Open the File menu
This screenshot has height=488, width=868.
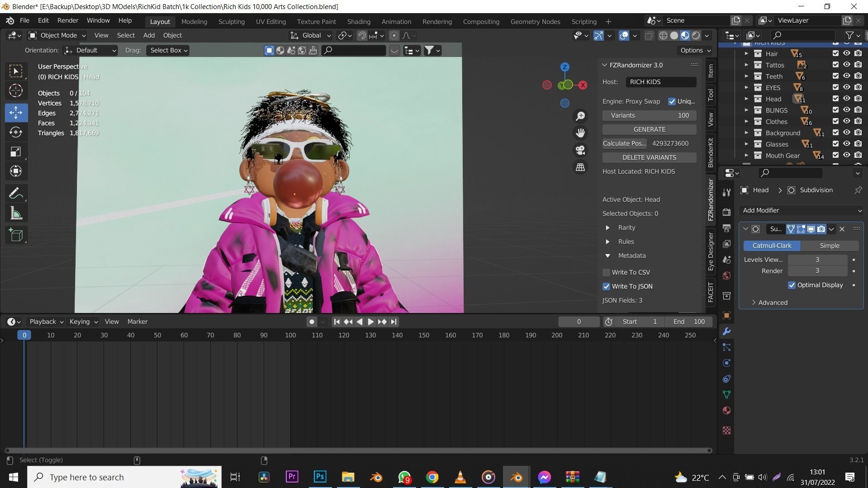[24, 20]
